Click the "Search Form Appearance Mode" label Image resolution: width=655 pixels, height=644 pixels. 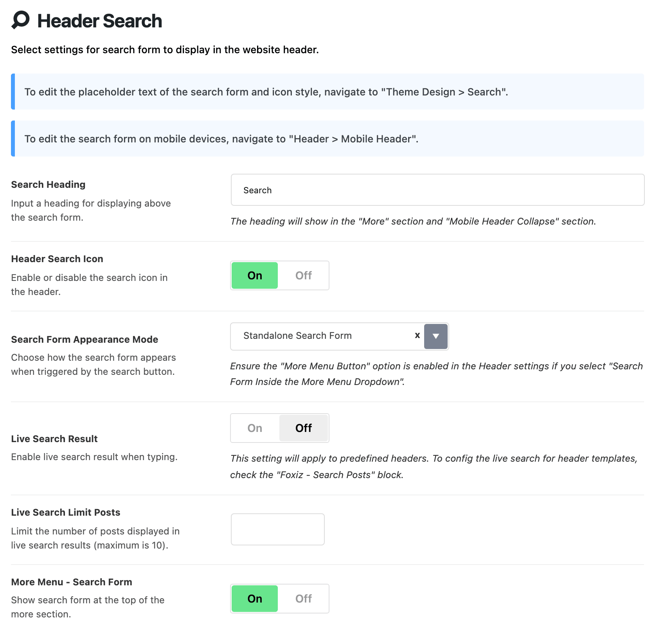85,339
